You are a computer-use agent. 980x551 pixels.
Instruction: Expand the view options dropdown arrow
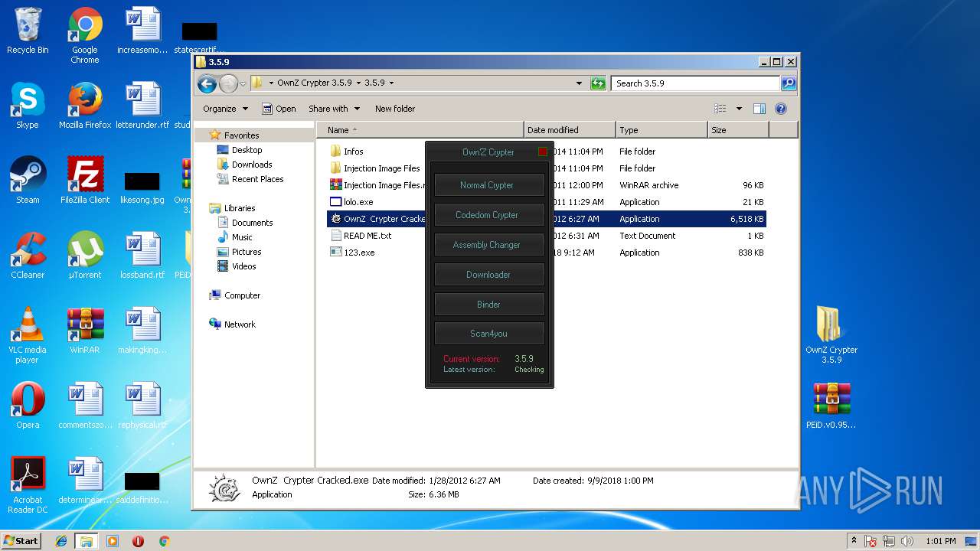click(x=739, y=109)
